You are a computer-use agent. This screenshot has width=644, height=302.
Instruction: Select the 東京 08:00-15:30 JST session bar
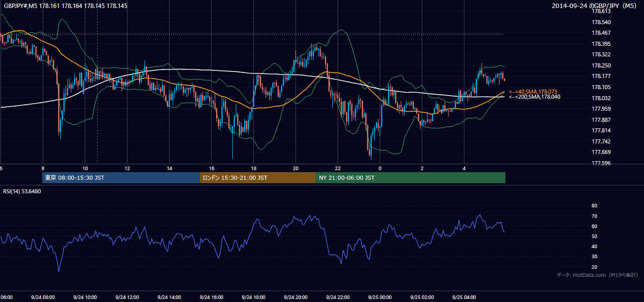pos(121,178)
